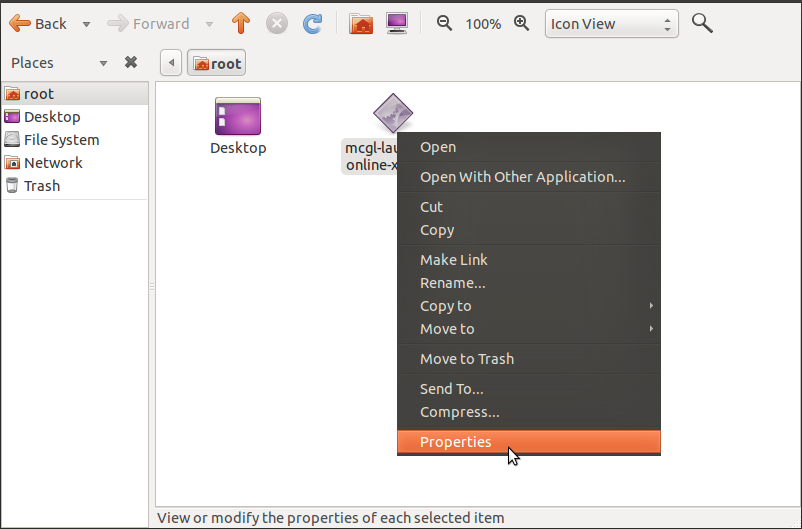The height and width of the screenshot is (529, 802).
Task: Close the Places sidebar panel
Action: tap(130, 62)
